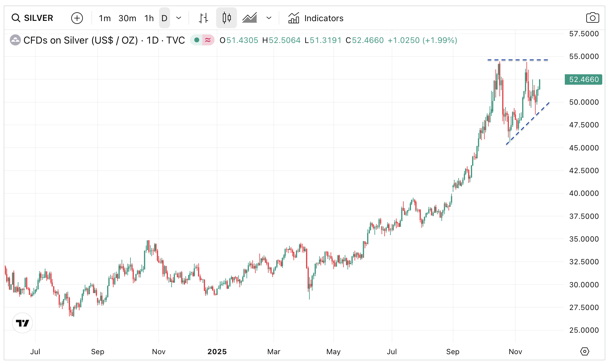Select the D daily interval
Viewport: 609px width, 364px height.
(164, 18)
